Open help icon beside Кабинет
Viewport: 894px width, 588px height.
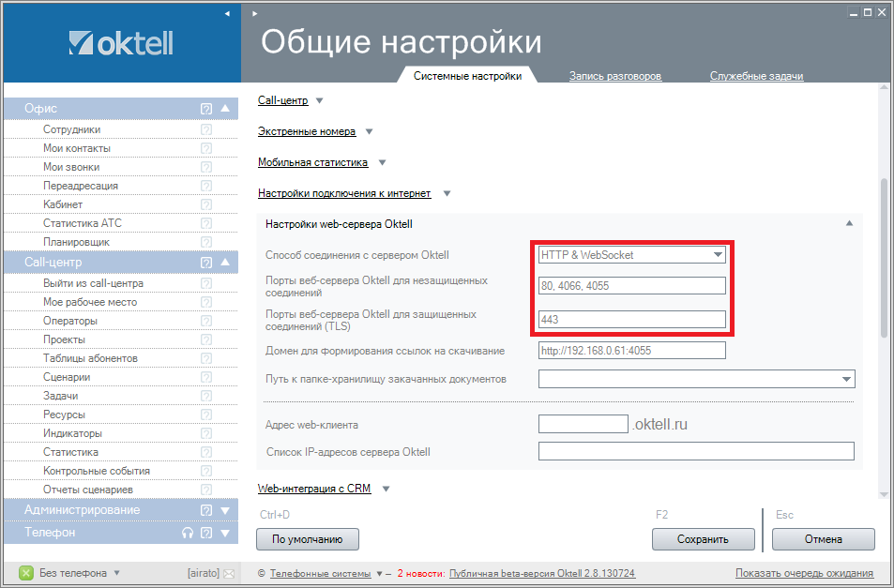click(x=206, y=204)
